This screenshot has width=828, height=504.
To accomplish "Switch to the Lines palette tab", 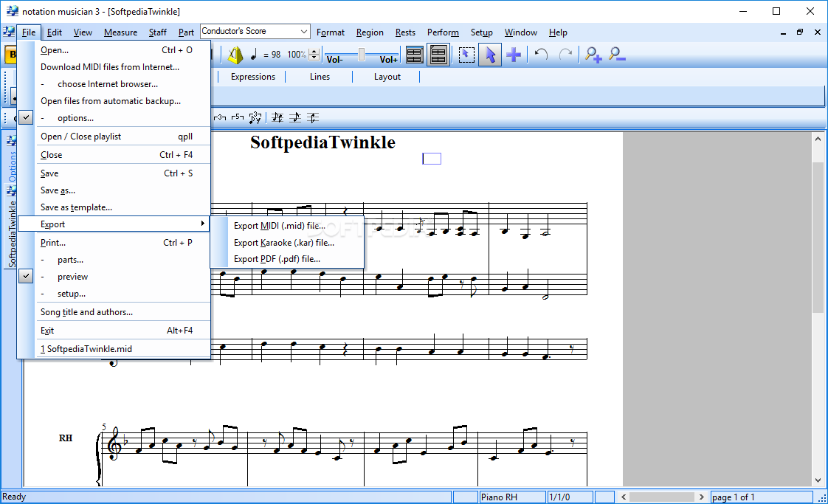I will pos(320,77).
